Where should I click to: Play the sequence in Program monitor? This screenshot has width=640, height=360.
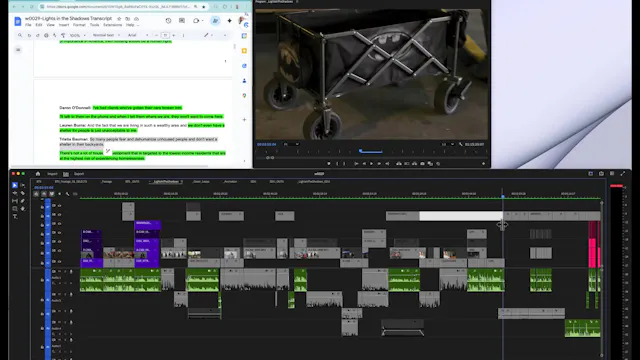coord(371,164)
